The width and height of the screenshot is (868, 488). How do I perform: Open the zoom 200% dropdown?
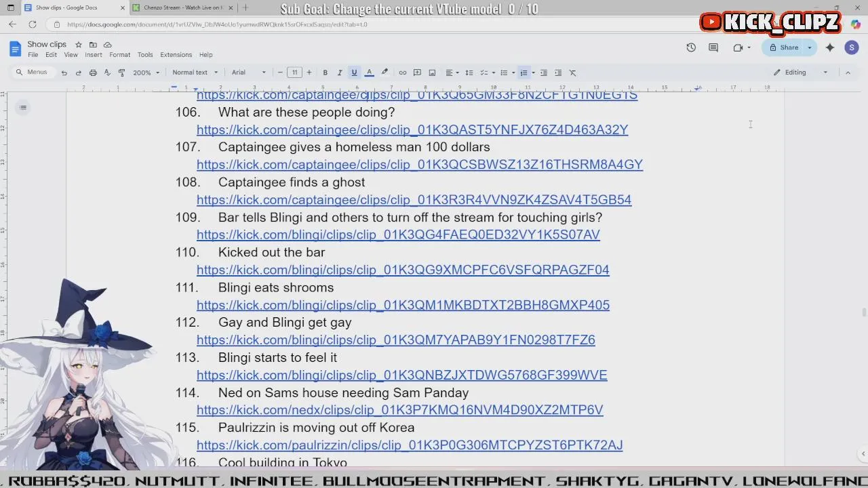(146, 73)
